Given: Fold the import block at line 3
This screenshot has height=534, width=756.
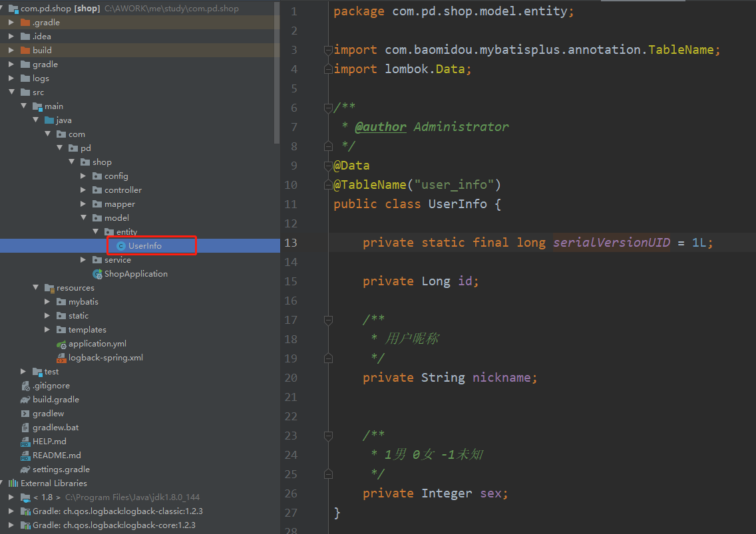Looking at the screenshot, I should pos(328,50).
